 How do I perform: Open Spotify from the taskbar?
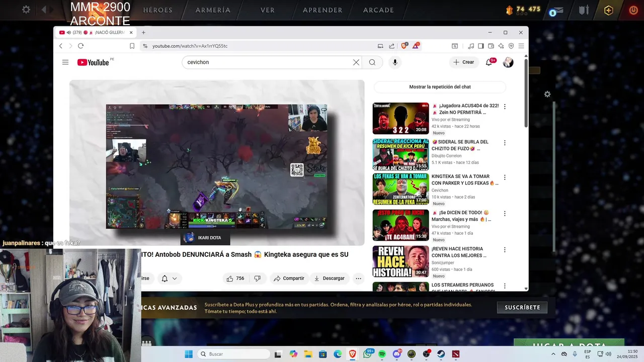382,354
